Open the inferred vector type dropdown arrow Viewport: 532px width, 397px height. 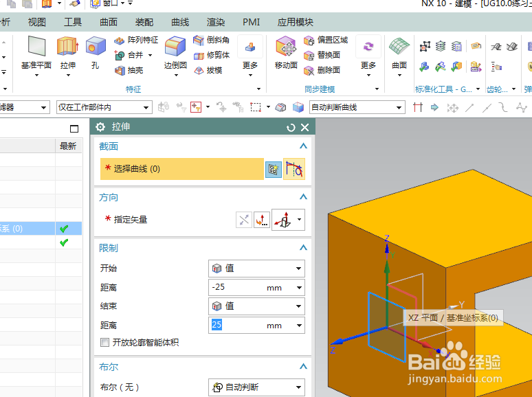(299, 219)
